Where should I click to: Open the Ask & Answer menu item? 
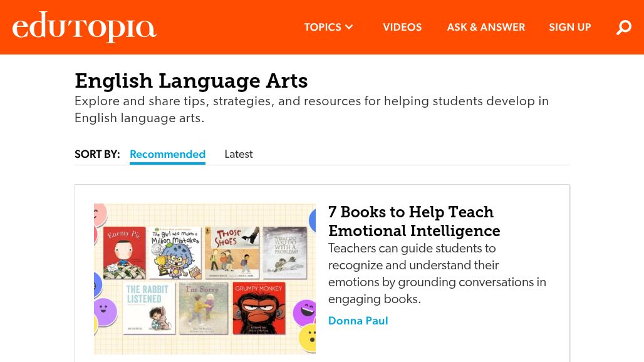pyautogui.click(x=486, y=28)
